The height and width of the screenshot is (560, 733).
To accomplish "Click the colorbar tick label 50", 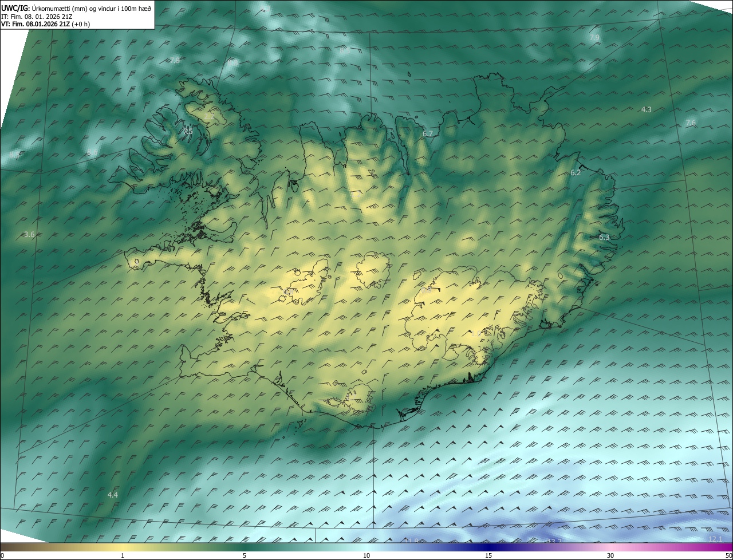I will 728,555.
